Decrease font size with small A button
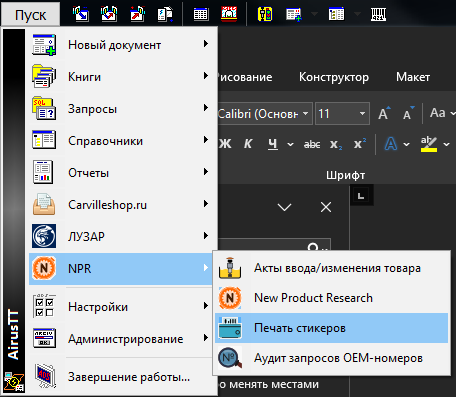This screenshot has height=397, width=456. point(408,114)
